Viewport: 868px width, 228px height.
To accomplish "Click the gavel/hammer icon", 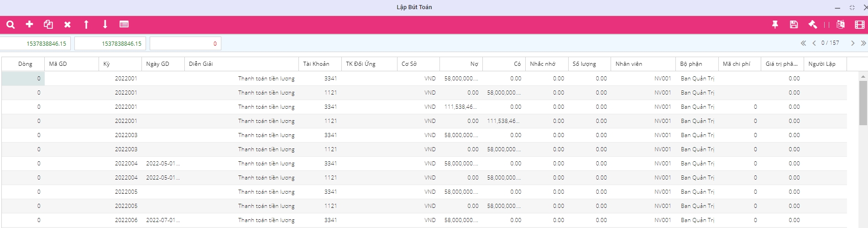I will (813, 25).
